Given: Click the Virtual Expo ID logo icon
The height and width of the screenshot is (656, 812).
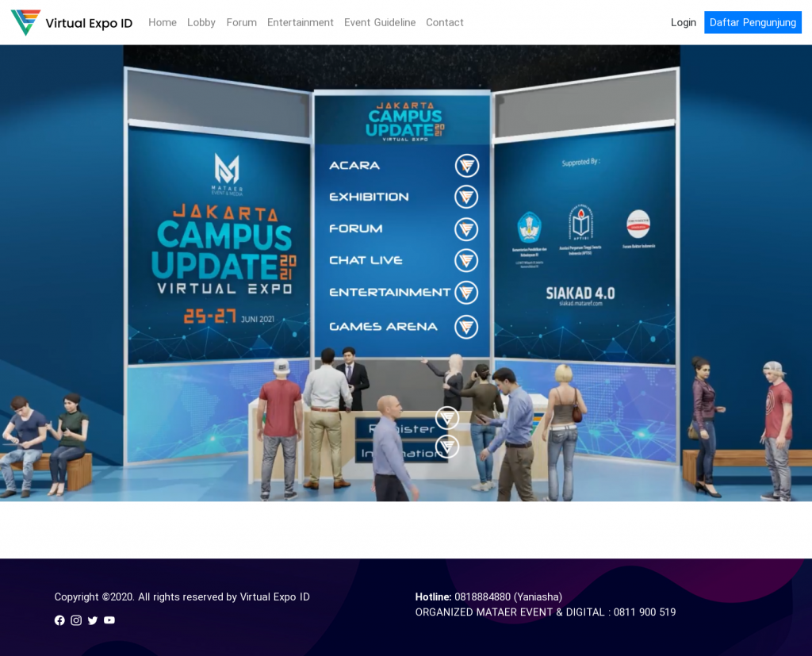Looking at the screenshot, I should [25, 22].
